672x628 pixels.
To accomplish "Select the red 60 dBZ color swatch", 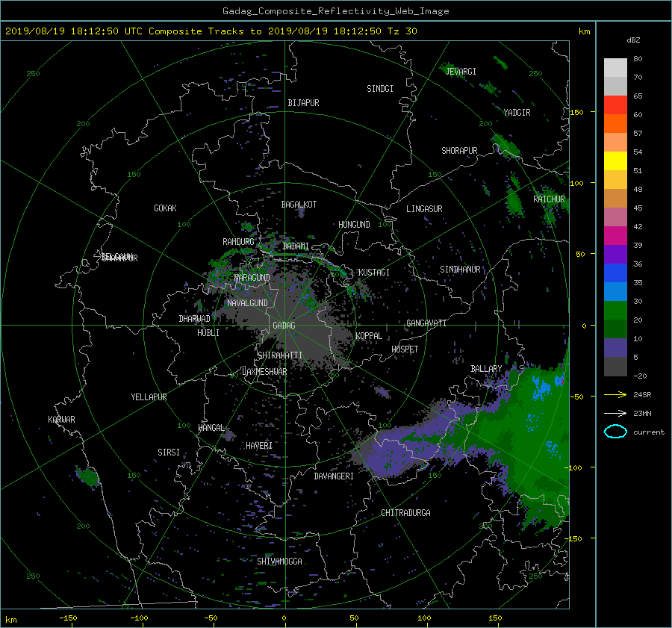I will [x=615, y=105].
